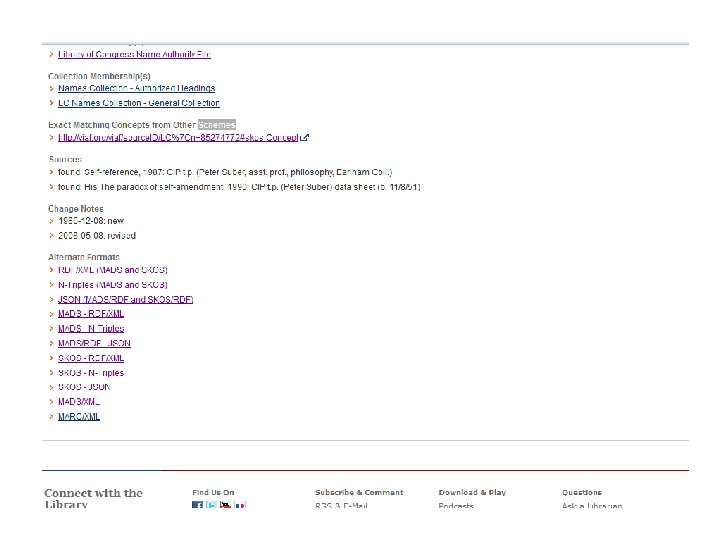
Task: Click 'Questions' footer heading
Action: coord(581,492)
